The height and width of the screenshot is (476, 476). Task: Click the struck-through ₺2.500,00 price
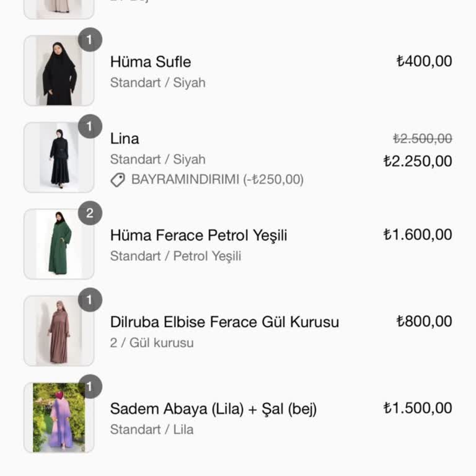pyautogui.click(x=422, y=139)
